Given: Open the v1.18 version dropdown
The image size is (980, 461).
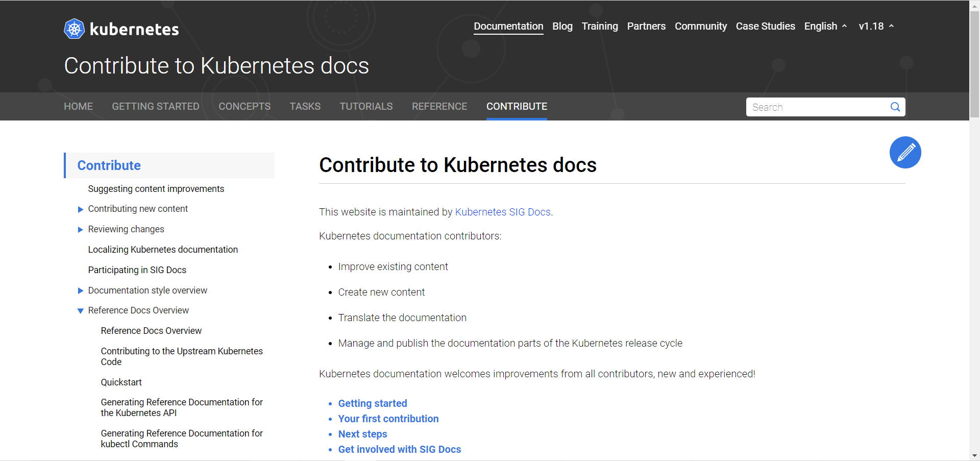Looking at the screenshot, I should [x=876, y=26].
